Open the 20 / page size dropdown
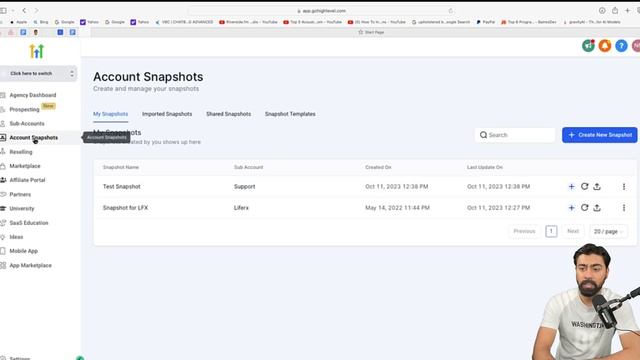The height and width of the screenshot is (360, 640). point(608,231)
